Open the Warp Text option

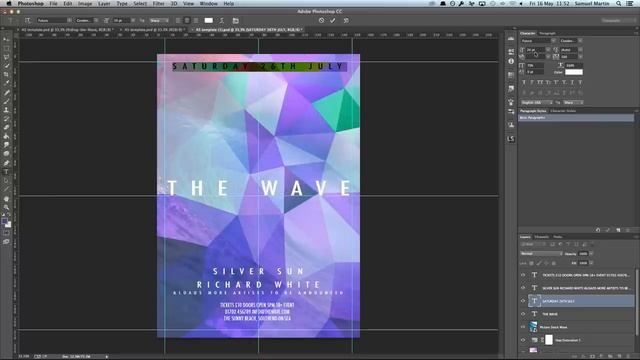point(222,20)
